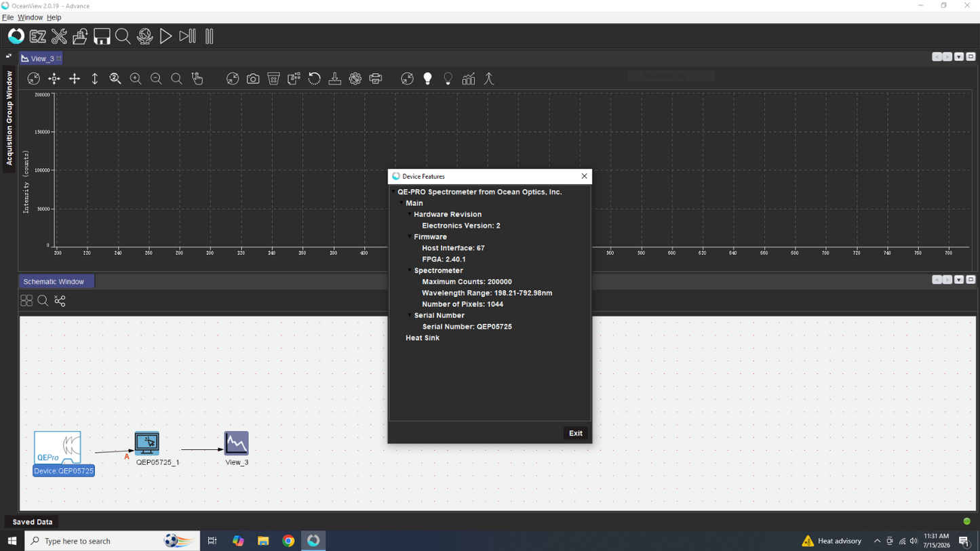The image size is (980, 551).
Task: Toggle the outlined lightbulb icon
Action: tap(448, 79)
